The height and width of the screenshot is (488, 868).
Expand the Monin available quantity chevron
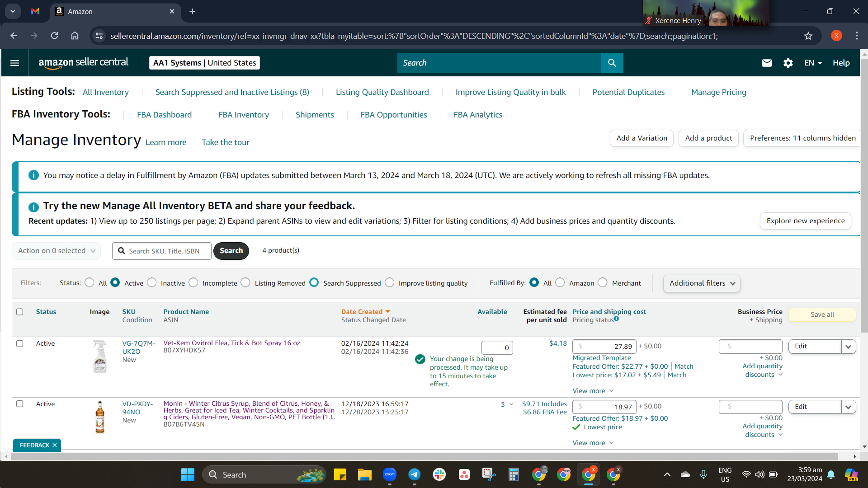511,404
